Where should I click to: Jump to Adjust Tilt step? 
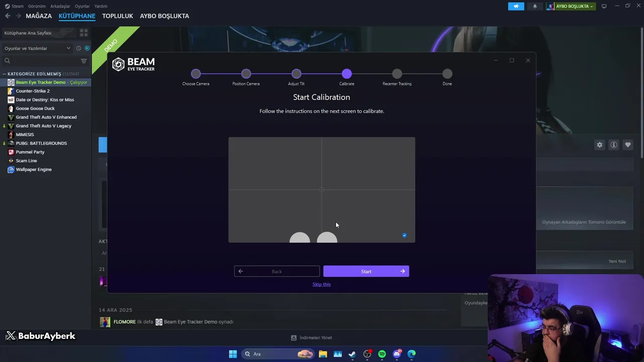pyautogui.click(x=296, y=74)
